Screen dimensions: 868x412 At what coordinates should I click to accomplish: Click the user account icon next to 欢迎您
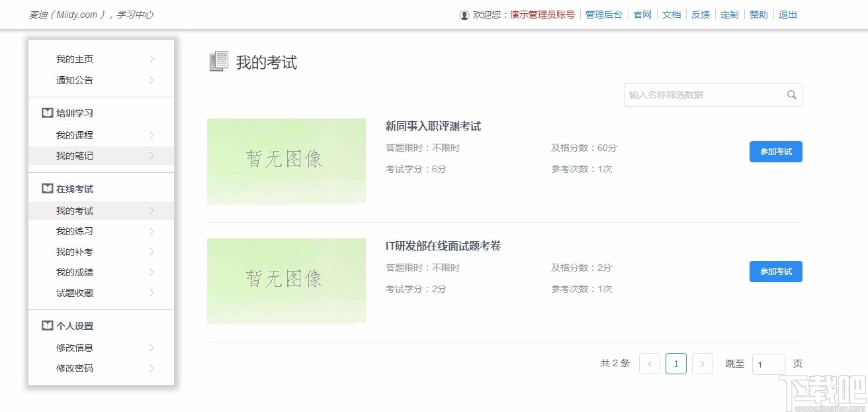tap(464, 15)
